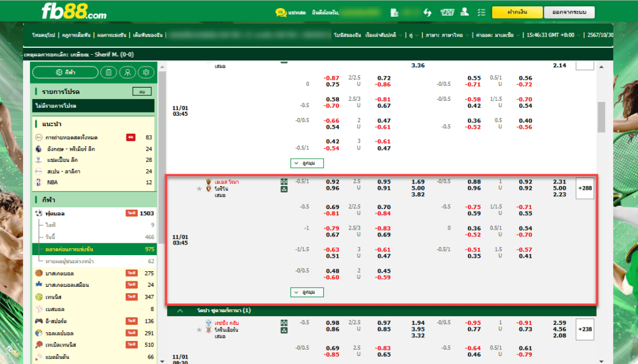638x364 pixels.
Task: Open the bet slip calculator icon in sidebar
Action: tap(108, 72)
